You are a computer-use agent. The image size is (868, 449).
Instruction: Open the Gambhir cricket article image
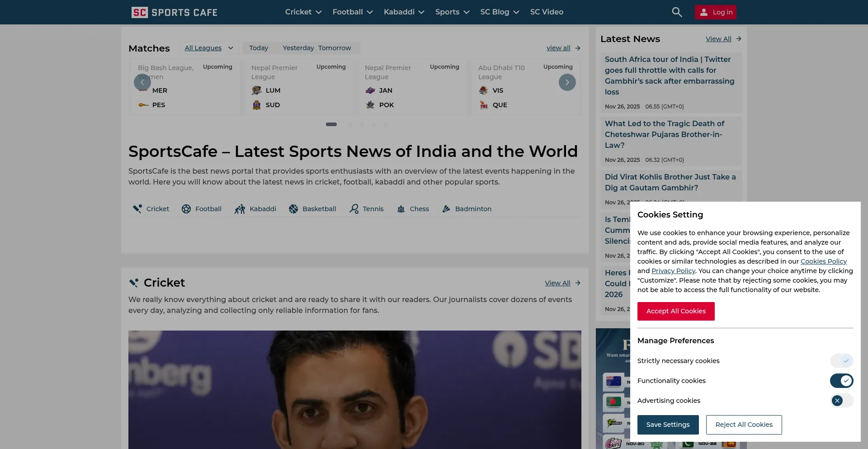(354, 389)
